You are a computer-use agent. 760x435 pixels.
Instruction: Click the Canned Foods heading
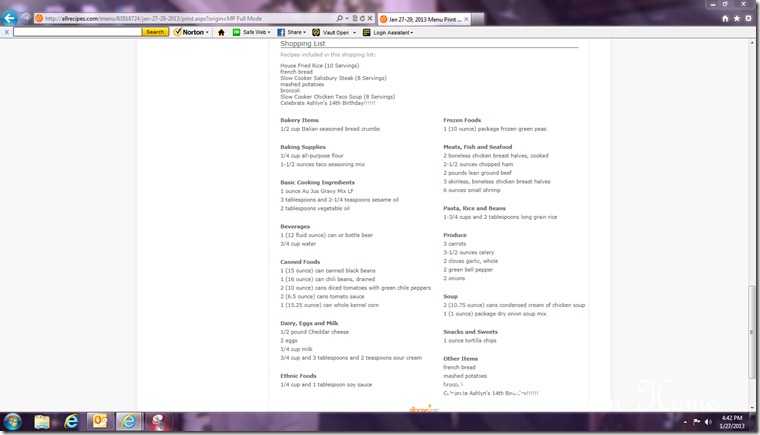pos(300,262)
